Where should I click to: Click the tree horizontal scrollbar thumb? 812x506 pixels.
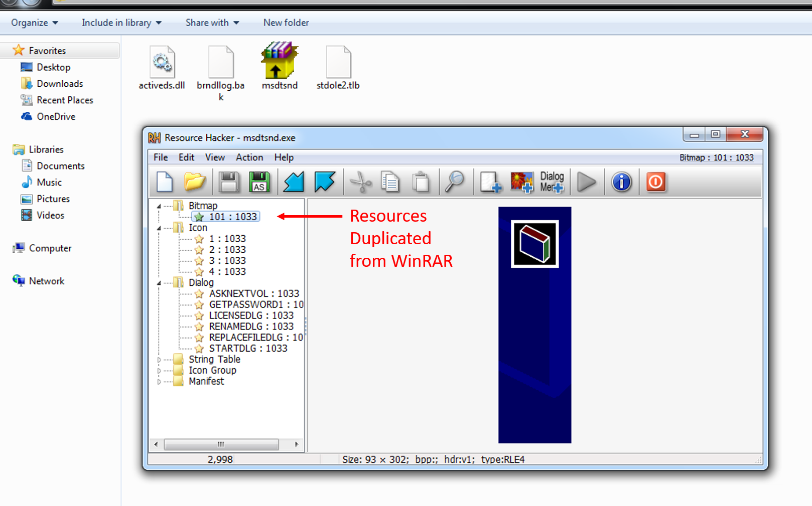pyautogui.click(x=221, y=444)
